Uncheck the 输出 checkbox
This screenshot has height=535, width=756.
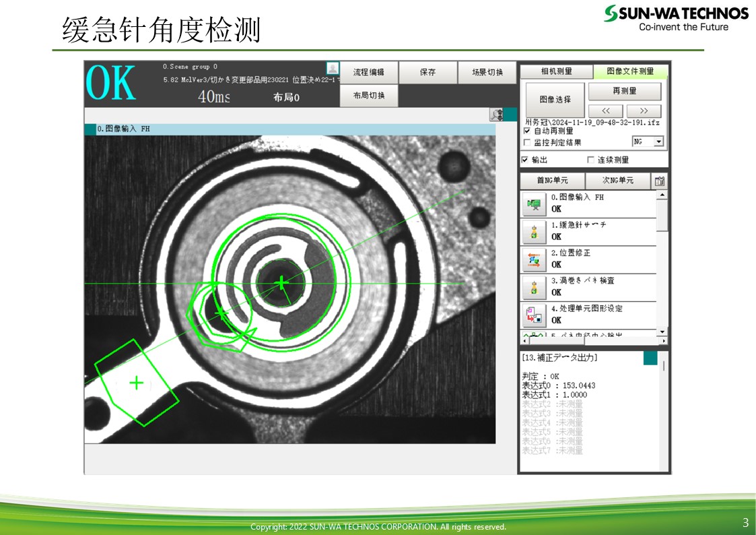click(525, 160)
